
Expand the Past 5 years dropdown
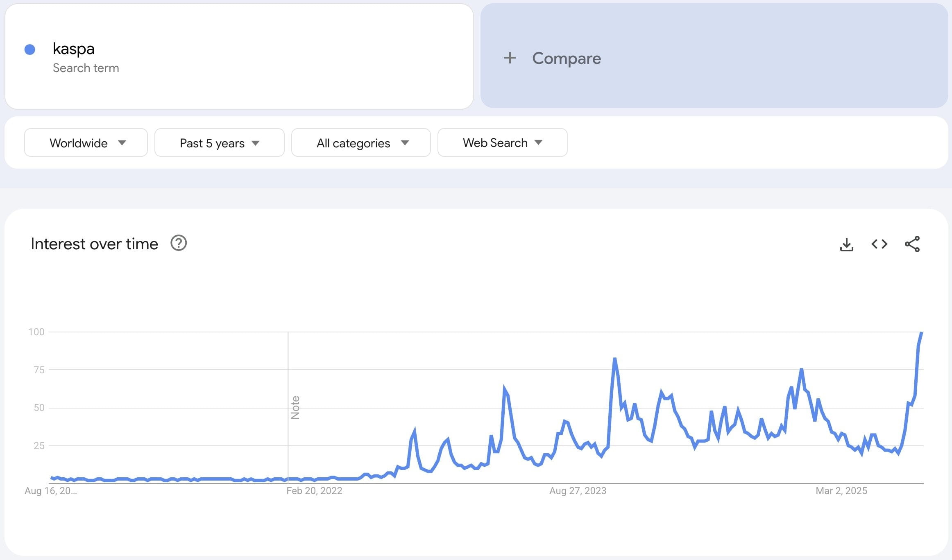(x=219, y=143)
